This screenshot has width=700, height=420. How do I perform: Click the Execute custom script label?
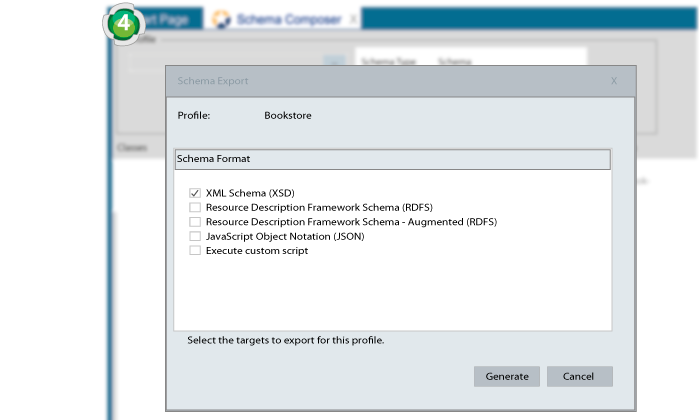click(257, 251)
